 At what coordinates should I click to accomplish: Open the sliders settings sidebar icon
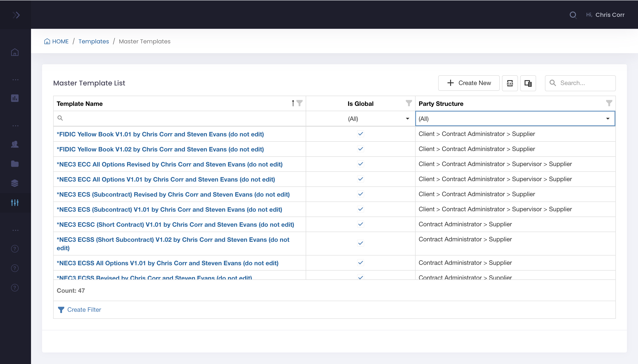pyautogui.click(x=15, y=203)
